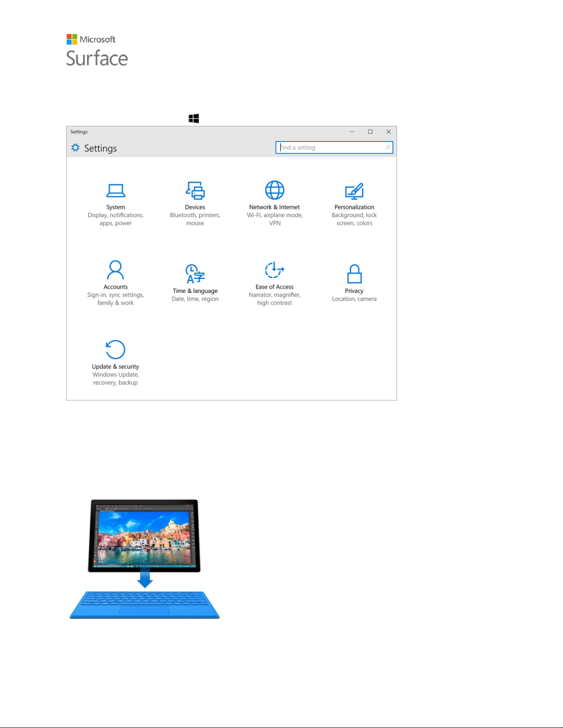
Task: Click the Ease of Access label
Action: (275, 287)
